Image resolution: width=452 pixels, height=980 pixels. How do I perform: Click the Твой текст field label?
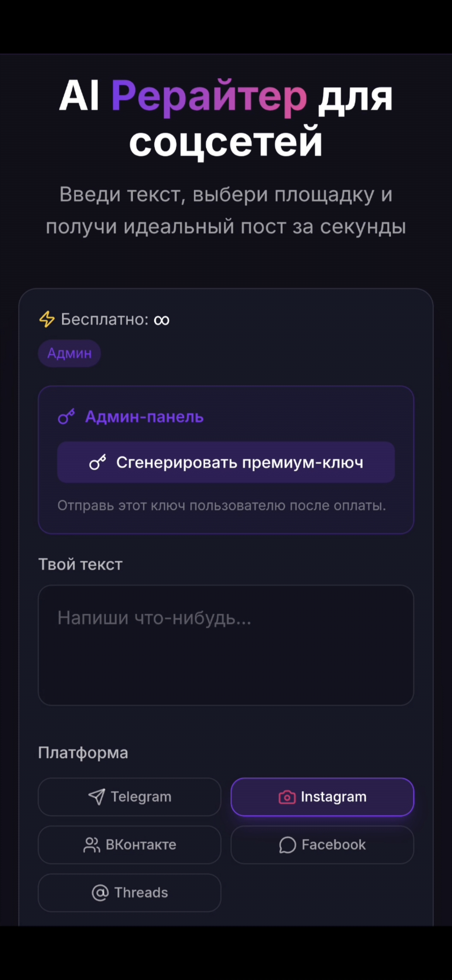click(x=81, y=565)
